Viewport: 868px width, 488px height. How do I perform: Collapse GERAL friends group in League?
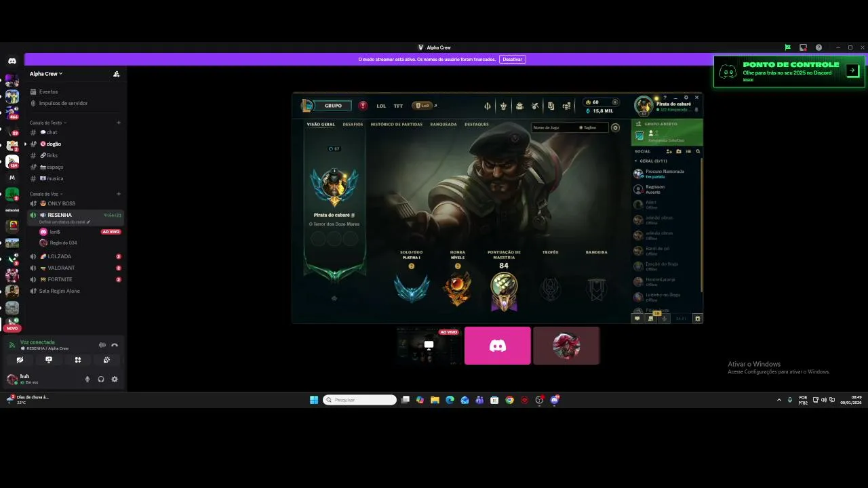[650, 161]
